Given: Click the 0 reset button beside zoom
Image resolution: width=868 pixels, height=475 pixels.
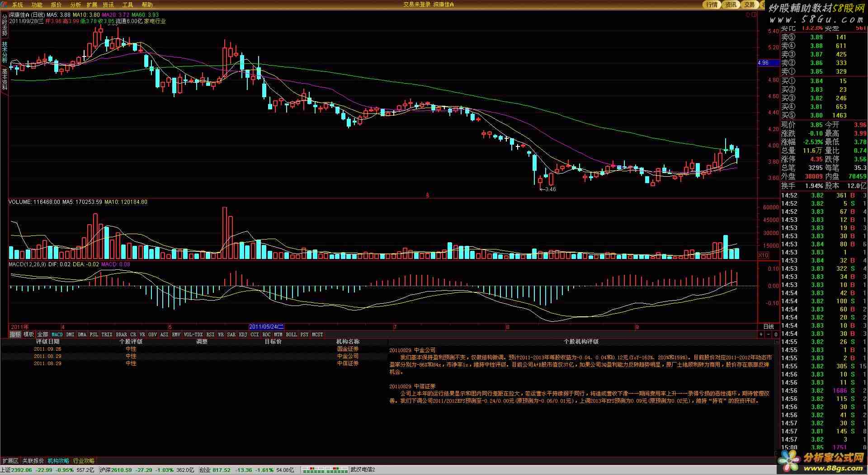Looking at the screenshot, I should click(776, 334).
